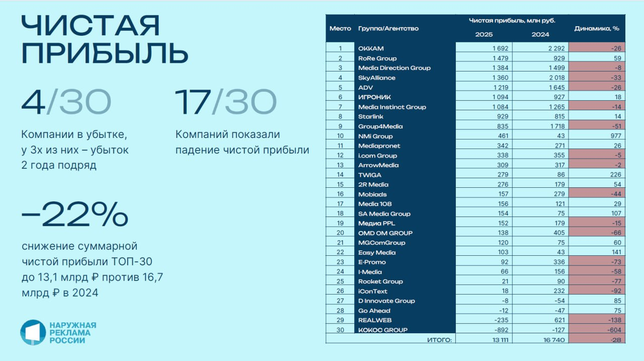Click the 2024 column header
Viewport: 644px width, 361px height.
540,36
